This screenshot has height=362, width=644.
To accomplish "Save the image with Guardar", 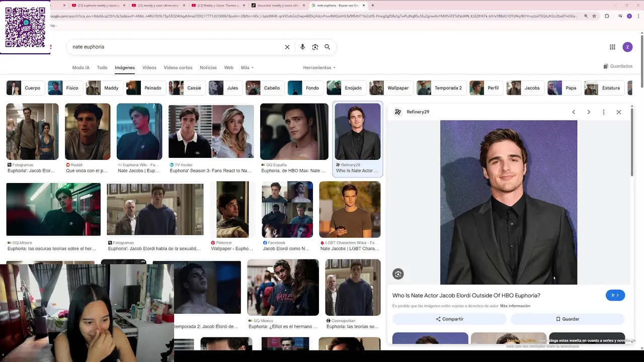I will (x=568, y=319).
